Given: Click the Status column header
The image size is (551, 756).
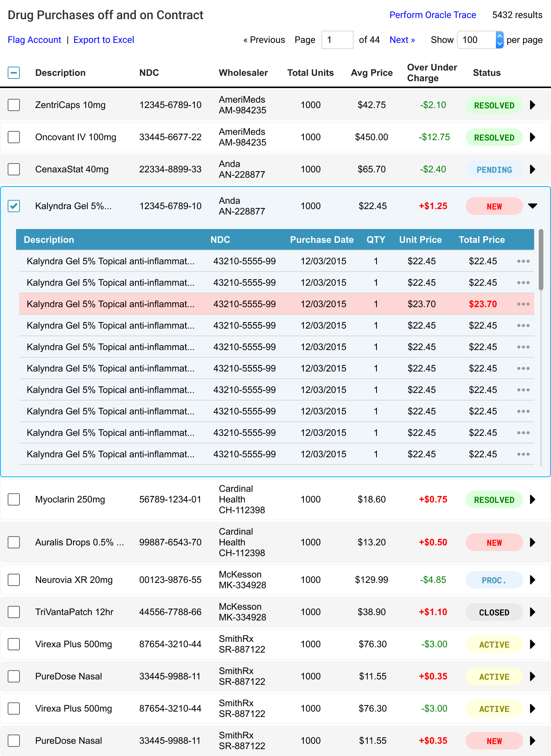Looking at the screenshot, I should click(x=487, y=73).
